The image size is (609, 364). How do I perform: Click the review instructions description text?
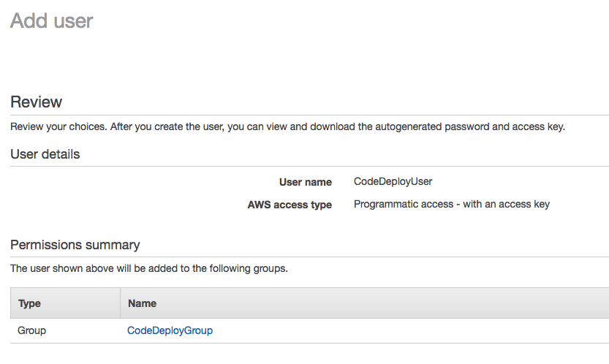[x=287, y=126]
